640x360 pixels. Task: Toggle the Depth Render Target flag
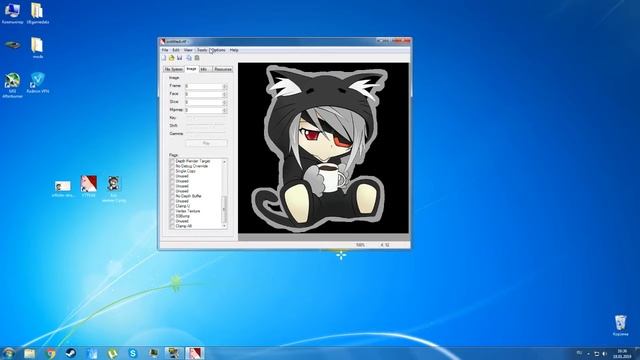tap(172, 161)
